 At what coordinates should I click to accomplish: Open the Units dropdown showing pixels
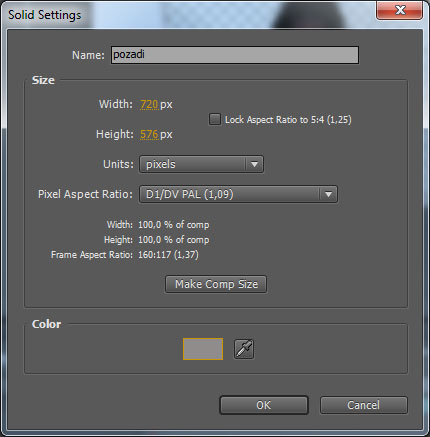(x=201, y=164)
